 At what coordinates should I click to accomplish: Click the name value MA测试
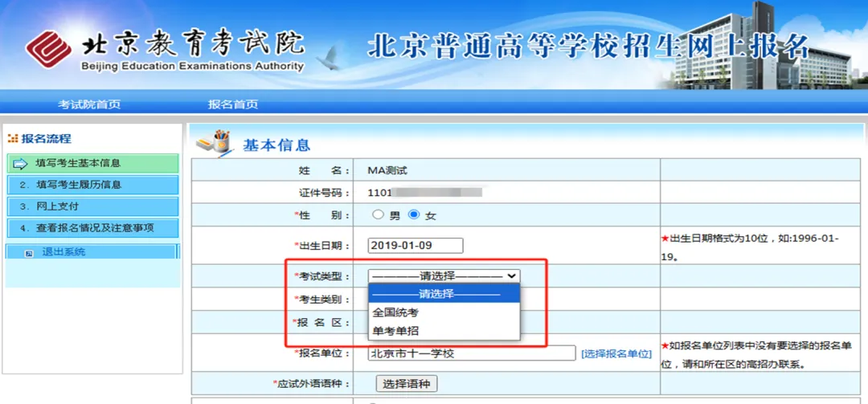[387, 170]
